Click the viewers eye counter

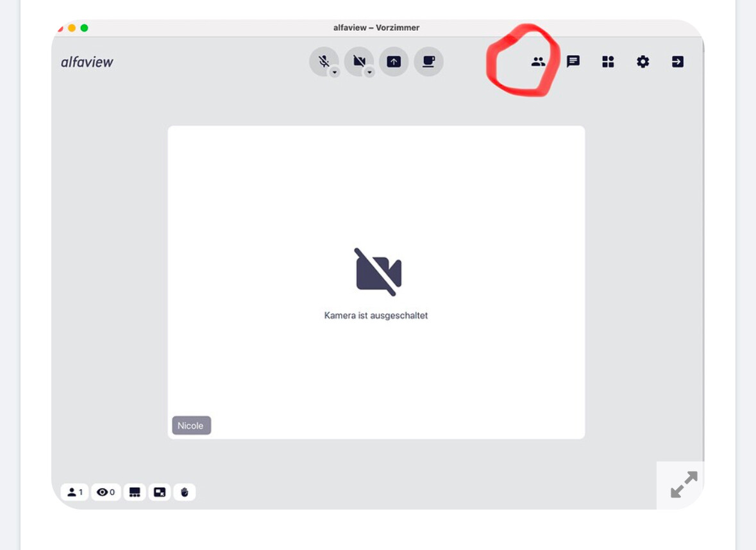(106, 492)
